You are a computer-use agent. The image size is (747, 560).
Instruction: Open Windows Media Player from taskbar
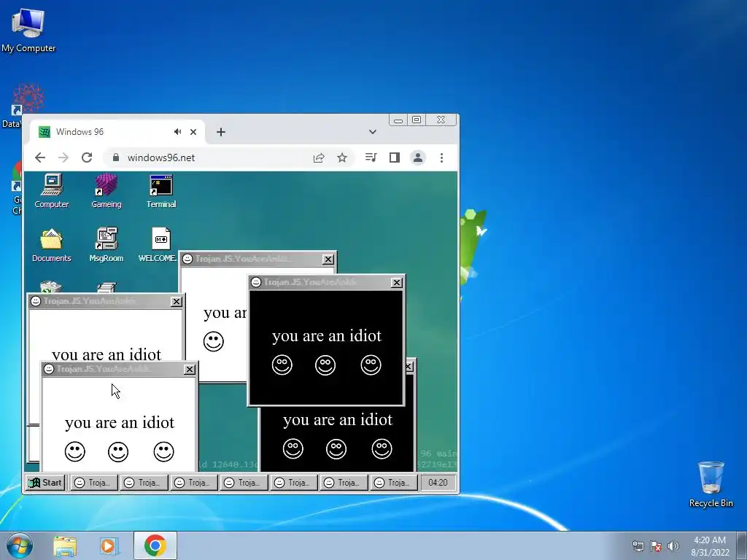click(109, 546)
